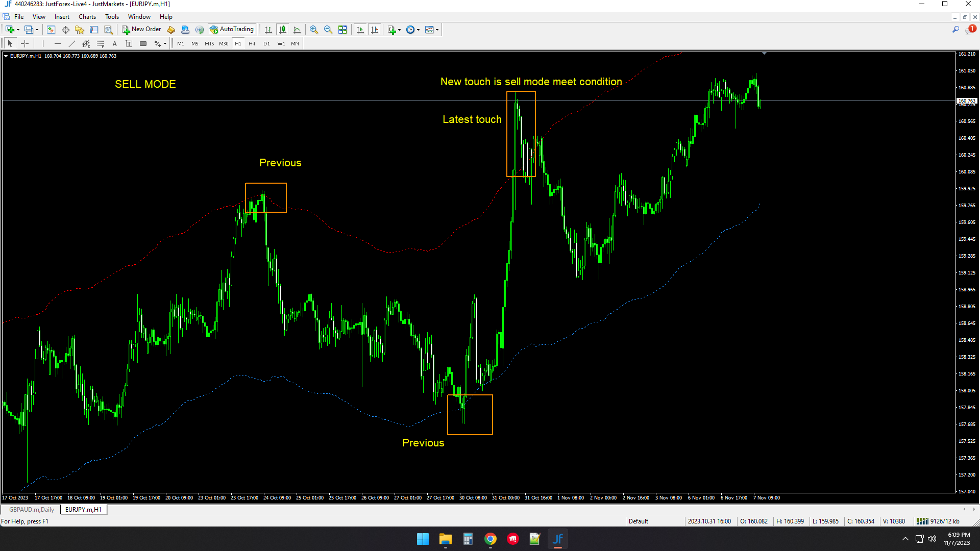Open the red notification alert icon
This screenshot has height=551, width=980.
971,29
